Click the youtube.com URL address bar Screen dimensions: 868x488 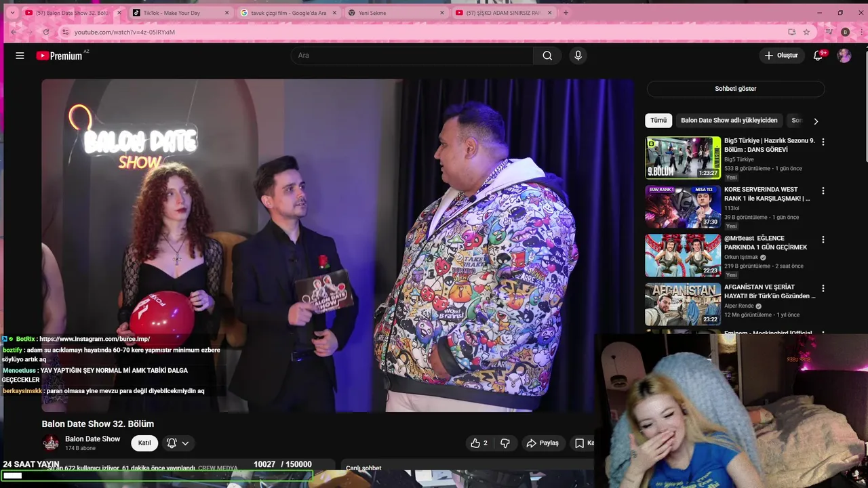coord(124,32)
